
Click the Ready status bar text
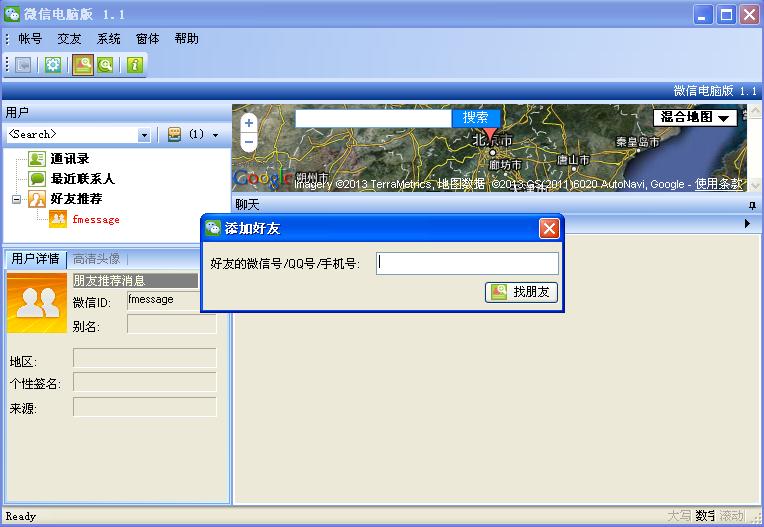(20, 516)
